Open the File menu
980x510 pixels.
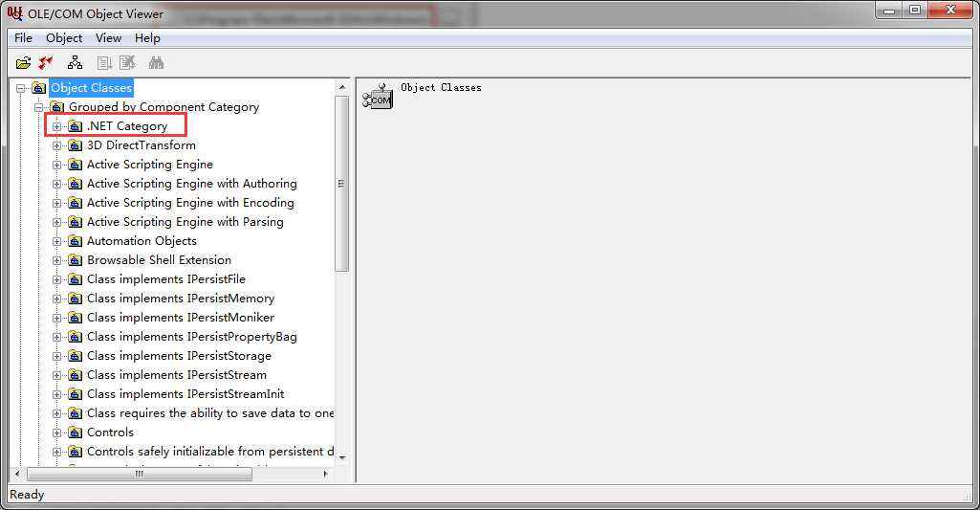pyautogui.click(x=23, y=38)
